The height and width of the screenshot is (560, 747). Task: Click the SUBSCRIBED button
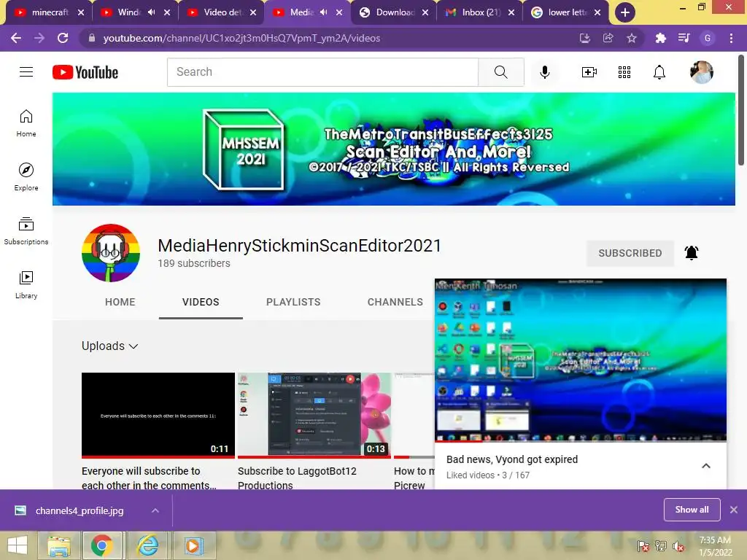click(x=630, y=253)
